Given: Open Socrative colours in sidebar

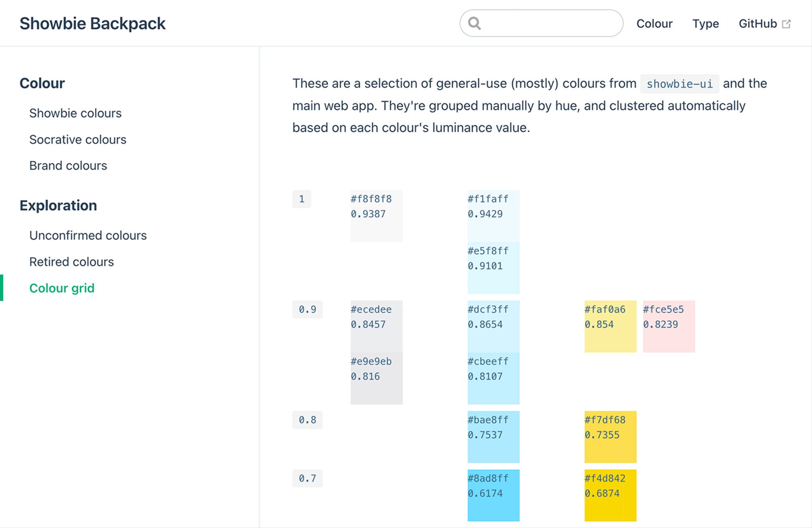Looking at the screenshot, I should [x=78, y=140].
